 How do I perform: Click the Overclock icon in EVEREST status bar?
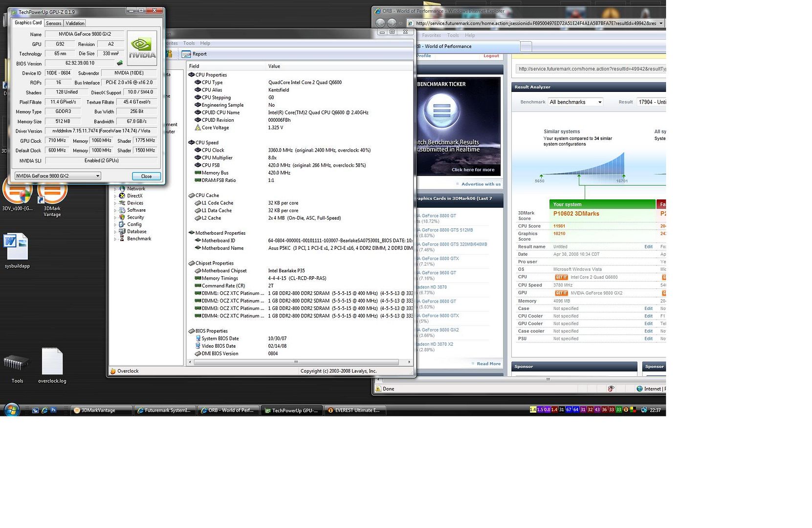point(113,372)
